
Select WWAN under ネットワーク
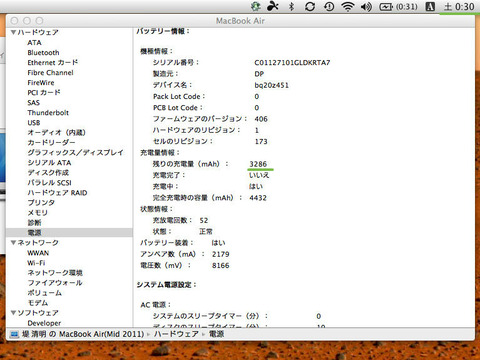[x=38, y=253]
